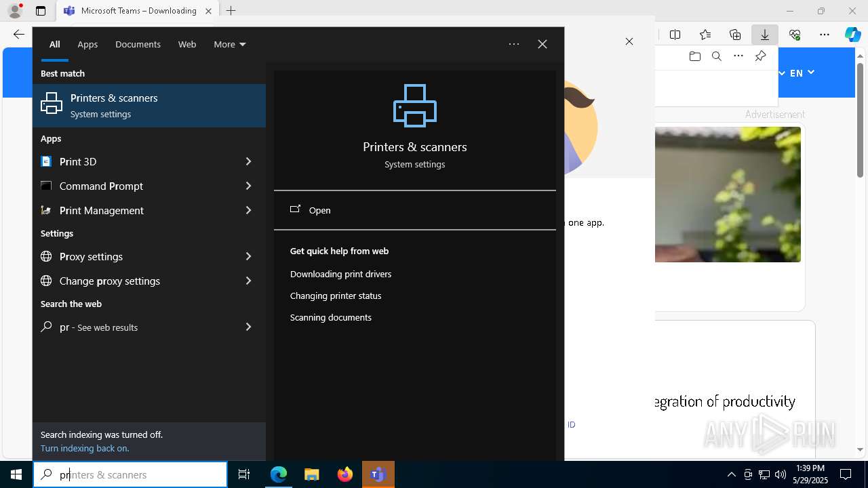This screenshot has width=868, height=488.
Task: Click the taskbar search input box
Action: point(130,474)
